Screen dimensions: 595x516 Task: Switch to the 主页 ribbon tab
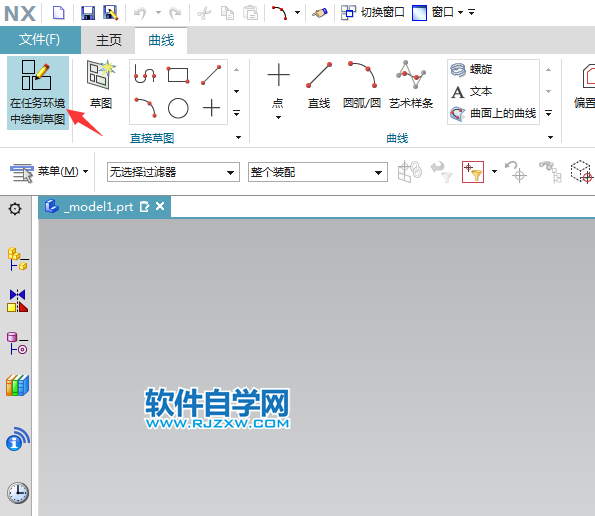click(x=109, y=40)
